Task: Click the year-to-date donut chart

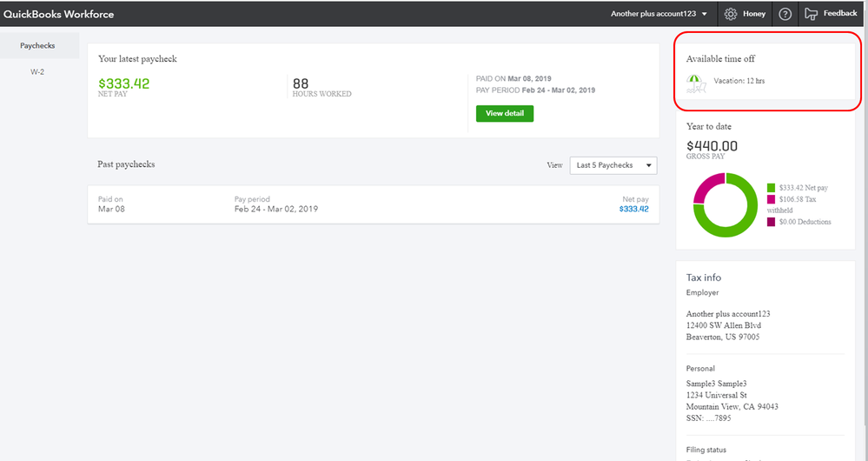Action: [726, 205]
